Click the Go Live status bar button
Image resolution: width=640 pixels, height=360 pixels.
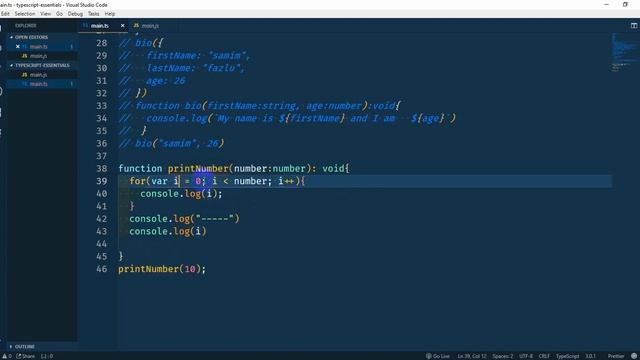point(438,356)
